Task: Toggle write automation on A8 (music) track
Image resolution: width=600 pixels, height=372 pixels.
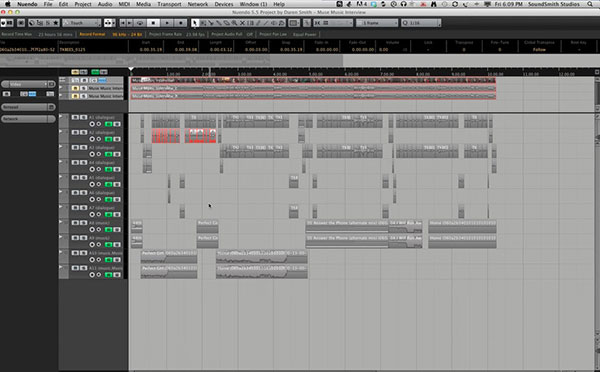Action: [117, 230]
